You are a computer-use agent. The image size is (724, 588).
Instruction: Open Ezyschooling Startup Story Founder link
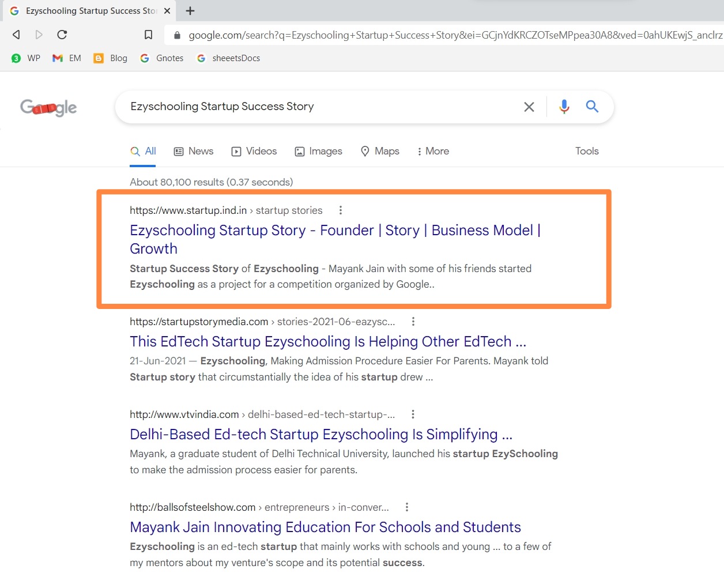[x=335, y=239]
